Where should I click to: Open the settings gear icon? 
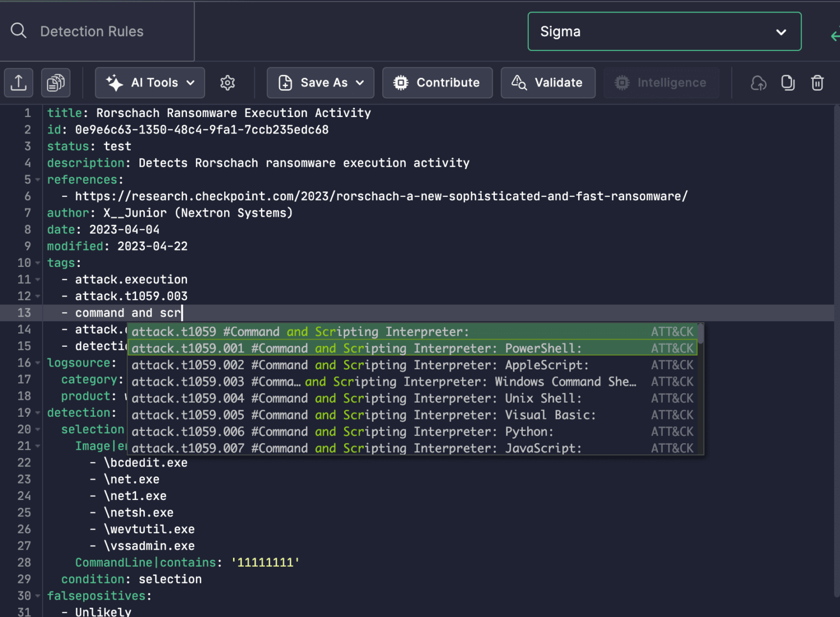227,83
